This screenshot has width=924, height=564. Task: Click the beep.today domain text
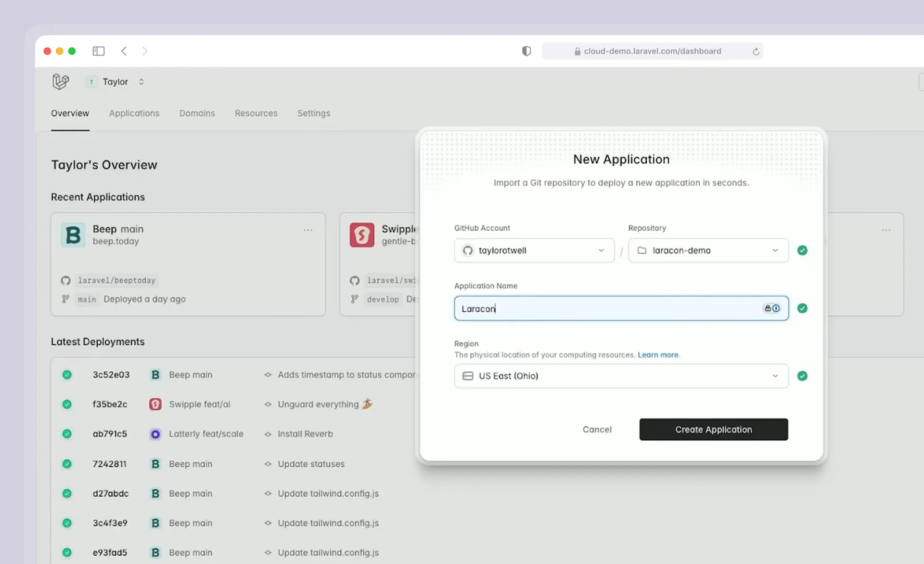click(116, 241)
